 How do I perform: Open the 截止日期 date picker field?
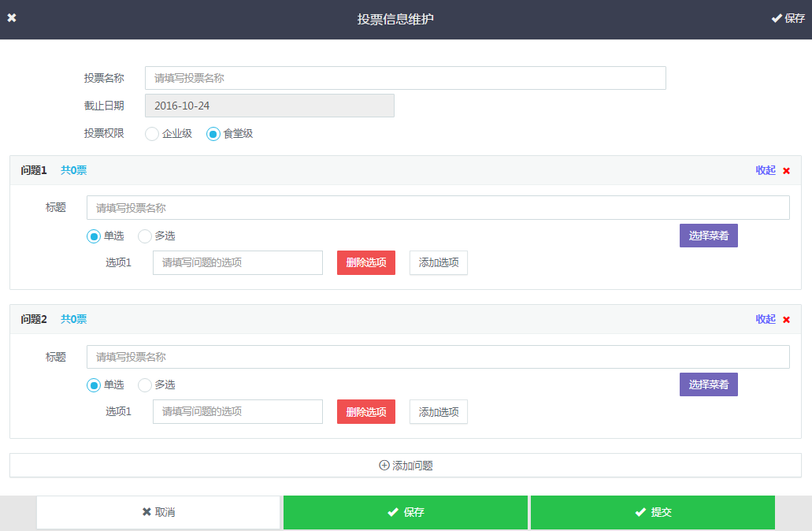(x=269, y=106)
